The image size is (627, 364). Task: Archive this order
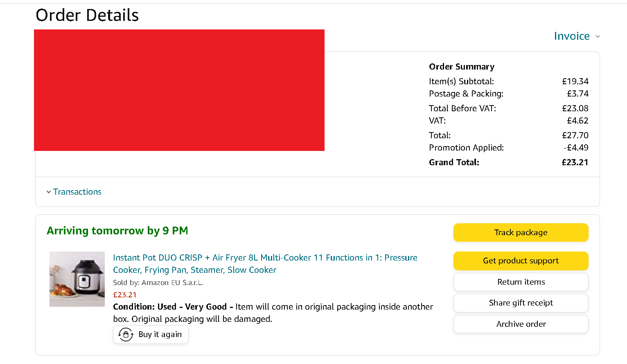521,324
